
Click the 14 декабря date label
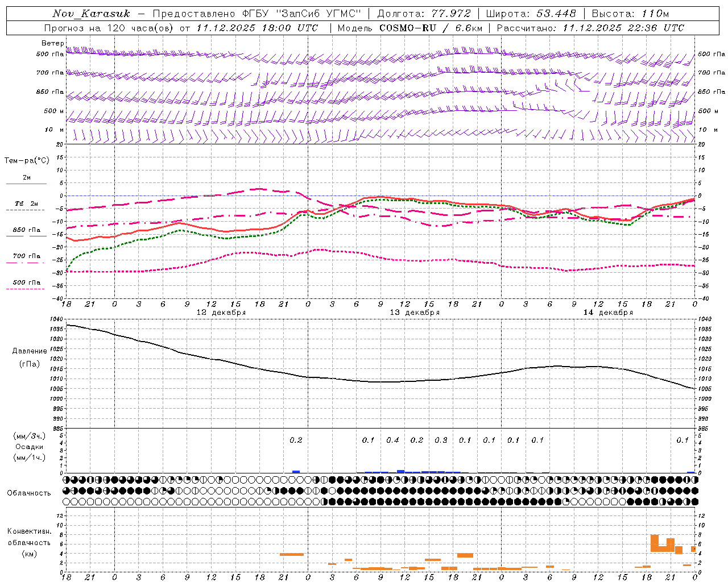click(608, 313)
